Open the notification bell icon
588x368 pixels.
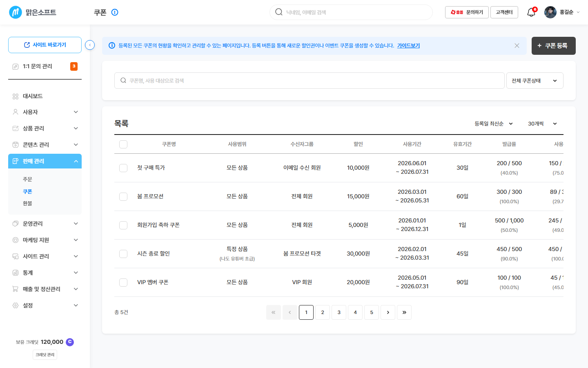(531, 12)
